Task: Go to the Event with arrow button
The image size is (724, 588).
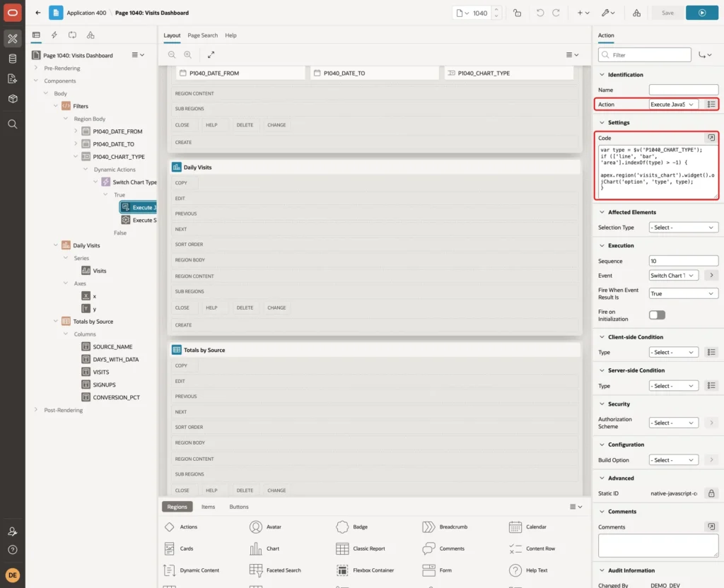Action: (x=711, y=276)
